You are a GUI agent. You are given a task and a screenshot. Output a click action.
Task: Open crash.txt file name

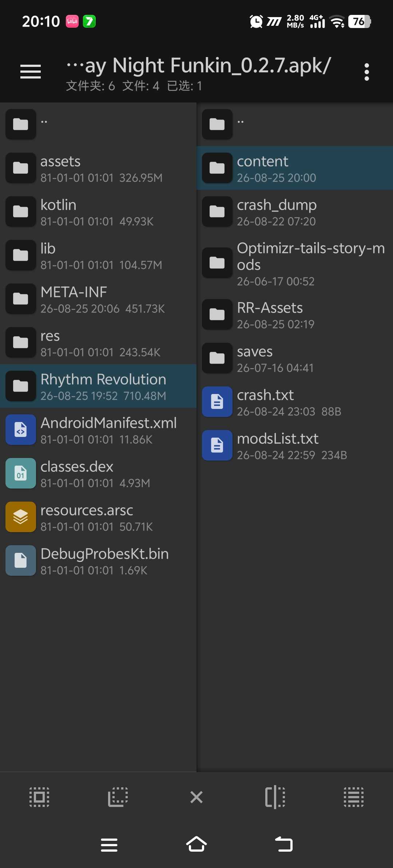265,395
